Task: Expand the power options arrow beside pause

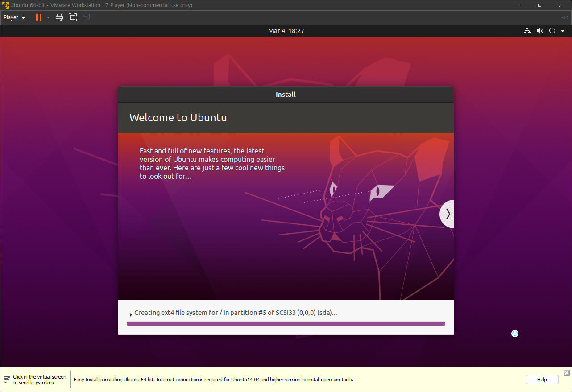Action: [48, 17]
